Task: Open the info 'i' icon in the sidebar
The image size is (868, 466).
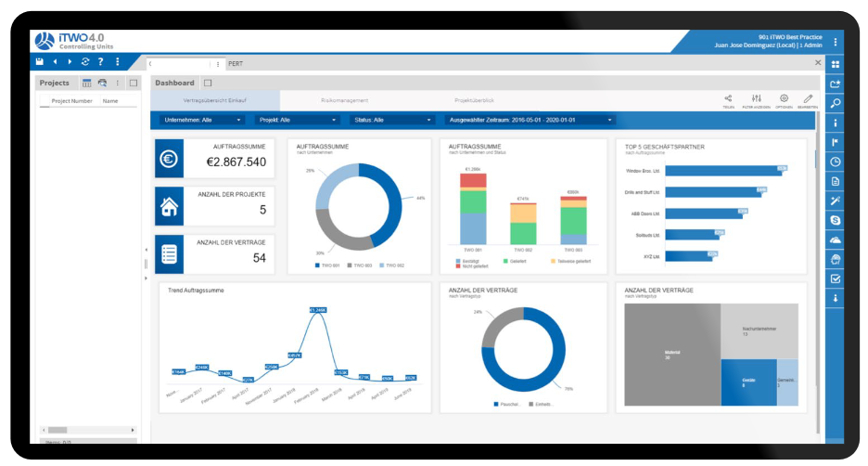Action: coord(836,123)
